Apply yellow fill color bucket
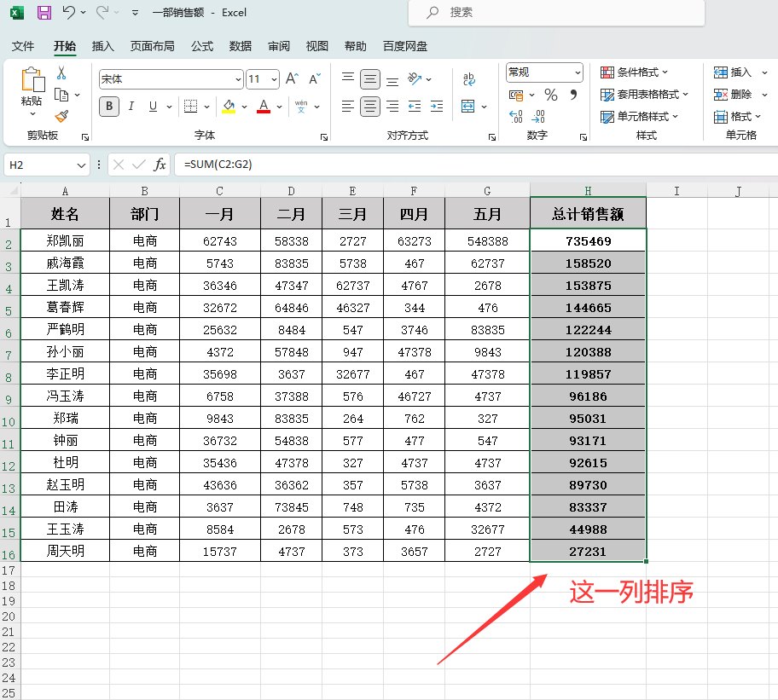Viewport: 778px width, 700px height. click(229, 106)
